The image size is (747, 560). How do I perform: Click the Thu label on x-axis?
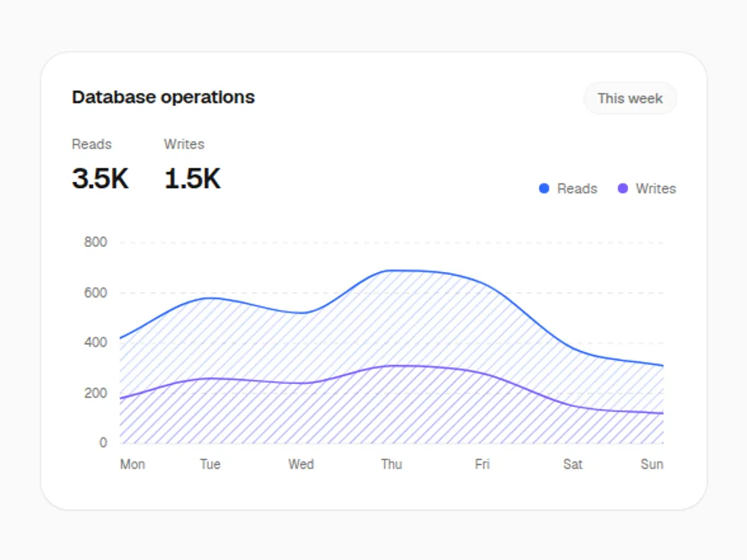click(x=392, y=464)
